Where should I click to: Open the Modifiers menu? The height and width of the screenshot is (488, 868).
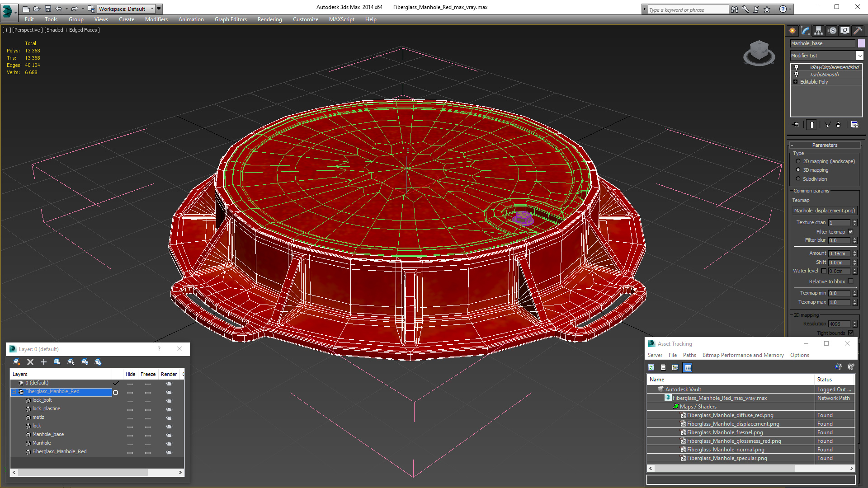point(156,19)
